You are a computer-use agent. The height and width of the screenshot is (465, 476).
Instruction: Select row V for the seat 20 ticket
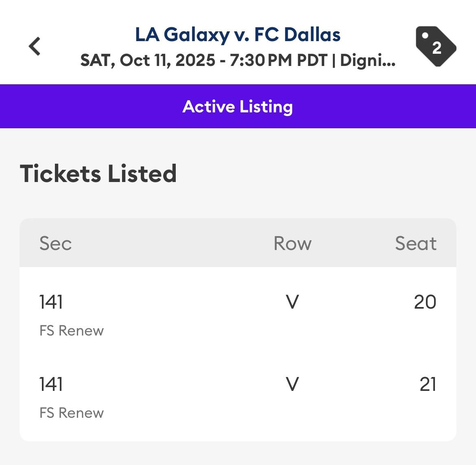tap(293, 302)
